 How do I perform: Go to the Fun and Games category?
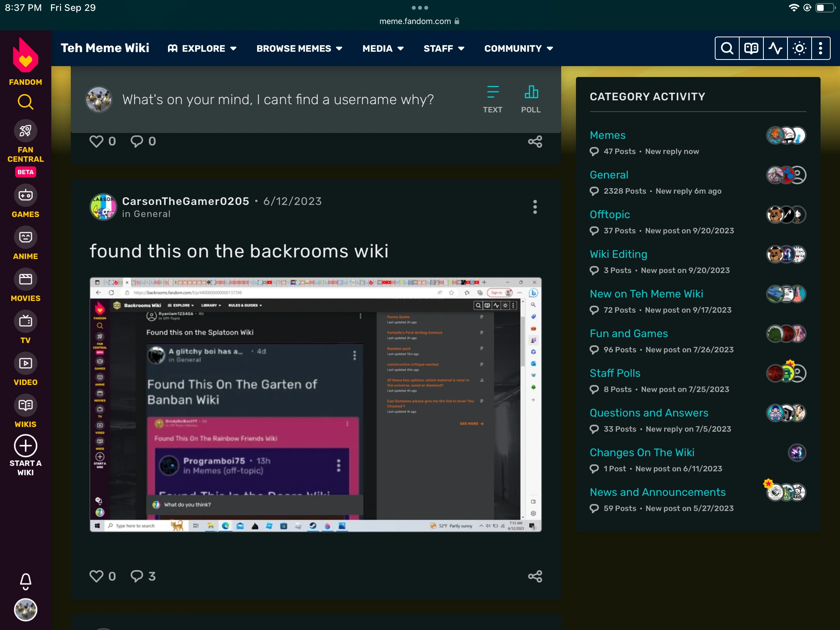tap(628, 334)
